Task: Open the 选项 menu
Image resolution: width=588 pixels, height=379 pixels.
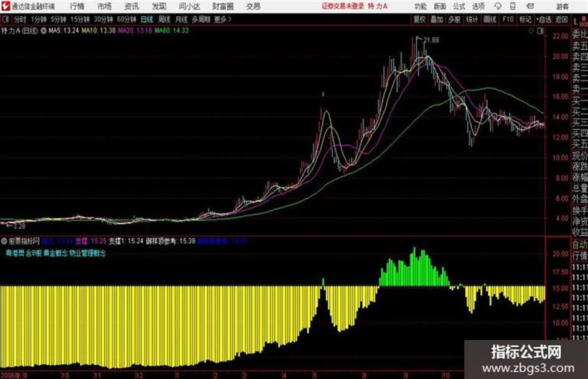Action: point(478,6)
